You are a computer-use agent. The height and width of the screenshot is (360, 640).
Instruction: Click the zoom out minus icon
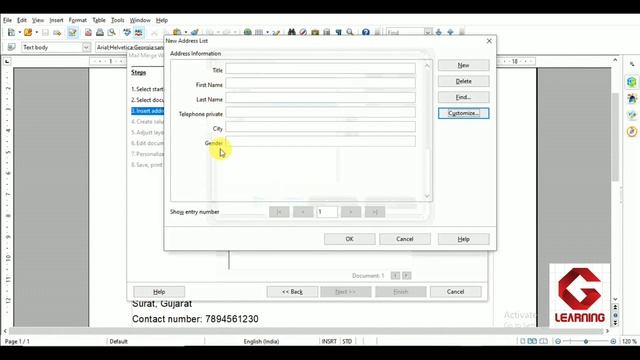pos(558,341)
